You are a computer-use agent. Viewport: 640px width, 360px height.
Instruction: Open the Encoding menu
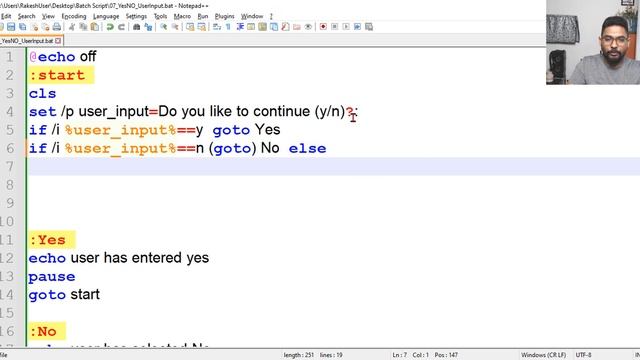click(x=74, y=16)
